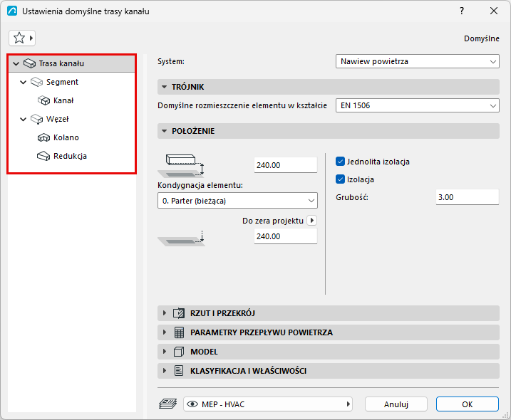
Task: Click the Model panel cube icon
Action: click(179, 352)
